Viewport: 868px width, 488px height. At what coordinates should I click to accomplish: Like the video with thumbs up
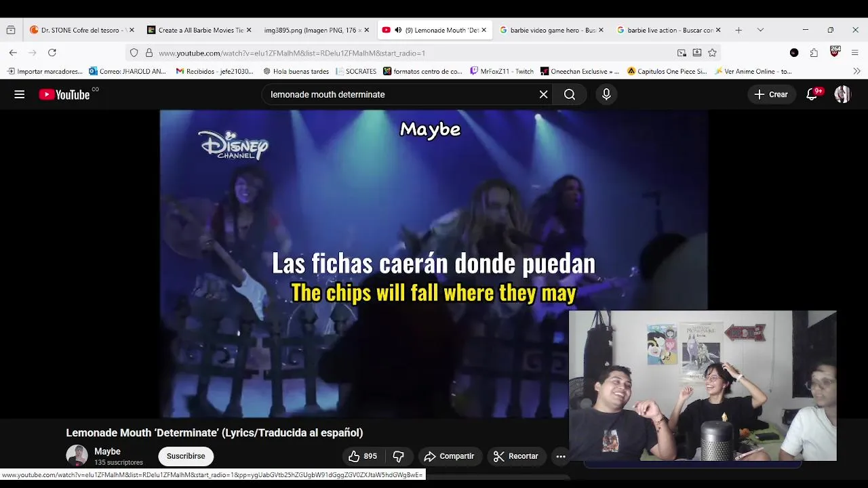(362, 456)
